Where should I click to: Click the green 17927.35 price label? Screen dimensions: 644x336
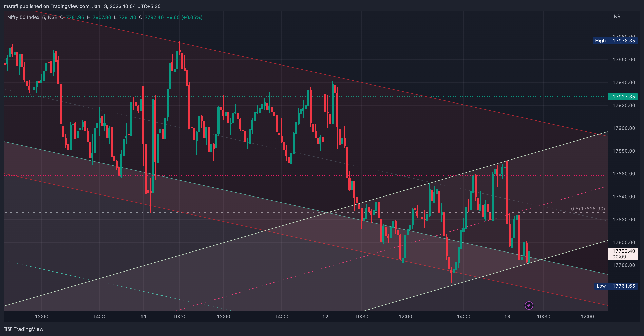623,97
